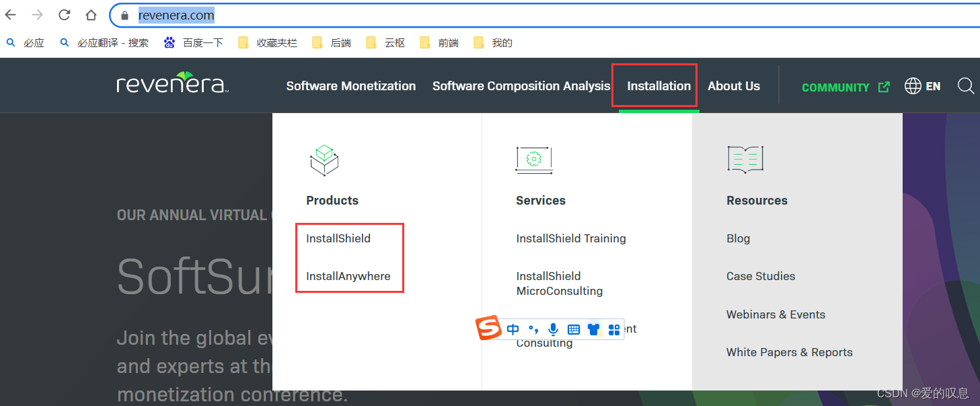Click the Products box icon

pyautogui.click(x=324, y=160)
